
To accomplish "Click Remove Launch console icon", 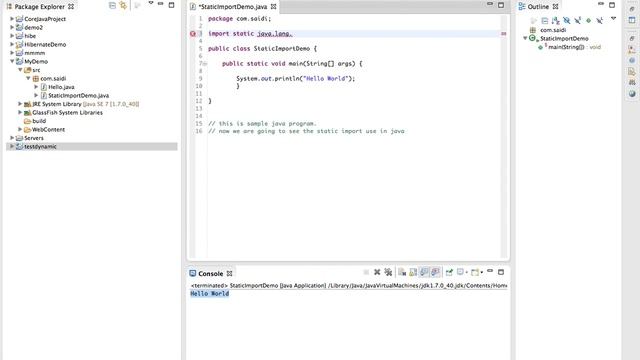I will [x=377, y=272].
